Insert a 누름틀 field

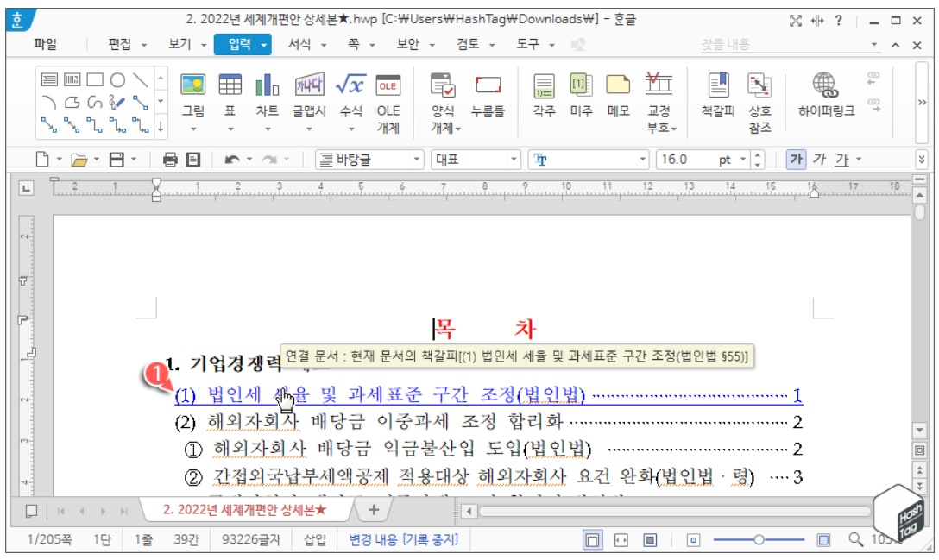click(488, 95)
